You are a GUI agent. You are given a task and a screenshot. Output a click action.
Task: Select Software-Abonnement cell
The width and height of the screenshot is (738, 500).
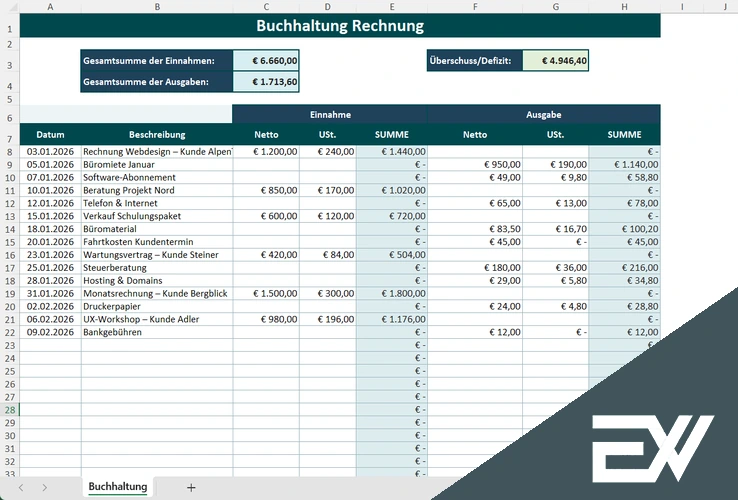pyautogui.click(x=157, y=177)
